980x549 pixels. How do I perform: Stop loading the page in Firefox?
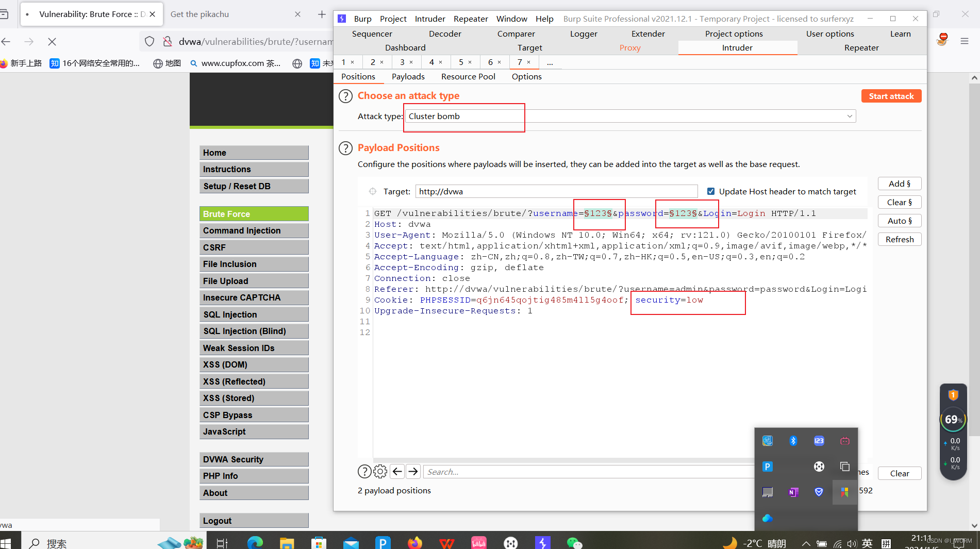52,42
